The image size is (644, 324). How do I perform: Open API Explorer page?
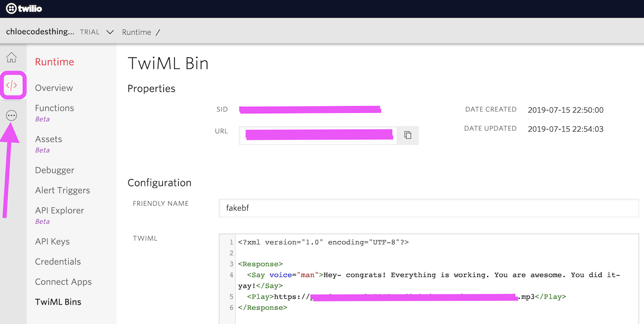click(x=59, y=210)
